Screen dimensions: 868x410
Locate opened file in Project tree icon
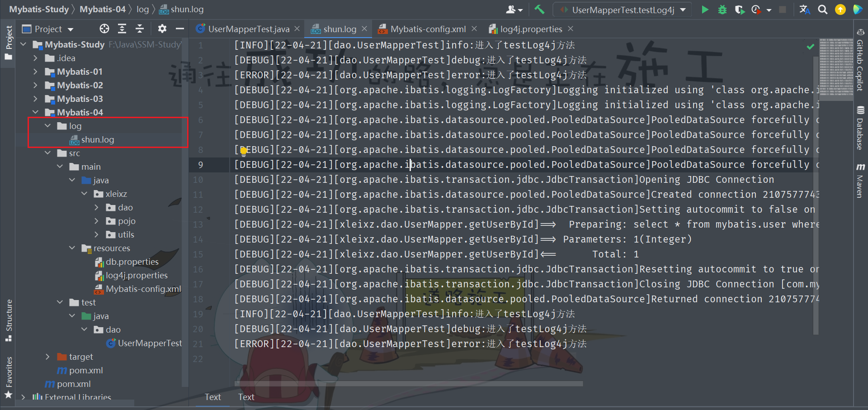click(x=104, y=29)
